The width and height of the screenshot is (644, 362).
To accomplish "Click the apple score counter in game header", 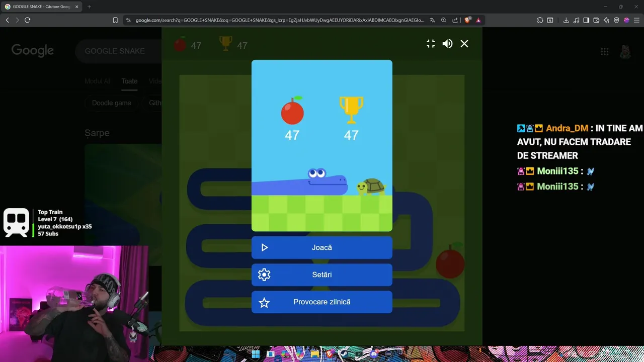I will tap(187, 45).
